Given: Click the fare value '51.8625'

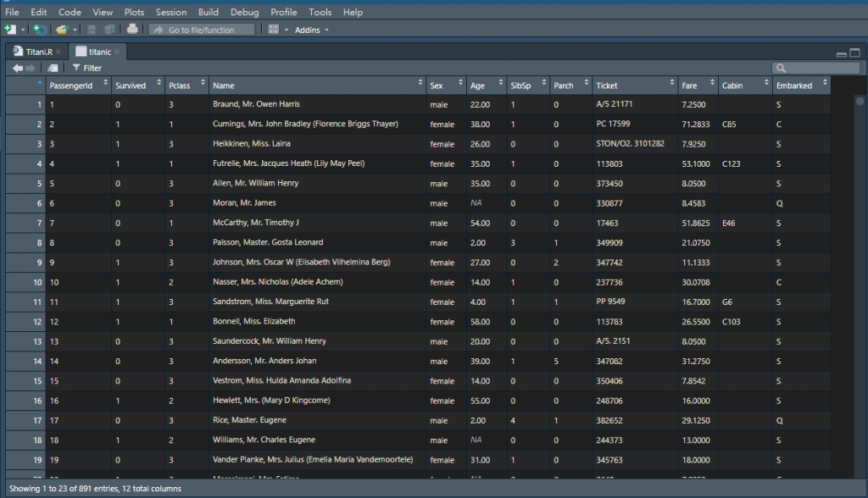Looking at the screenshot, I should point(698,223).
